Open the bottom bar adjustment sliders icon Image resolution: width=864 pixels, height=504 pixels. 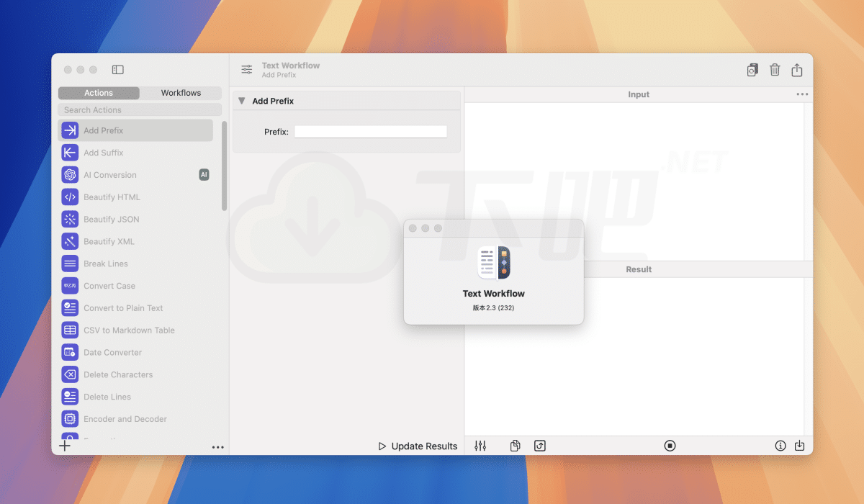[481, 446]
